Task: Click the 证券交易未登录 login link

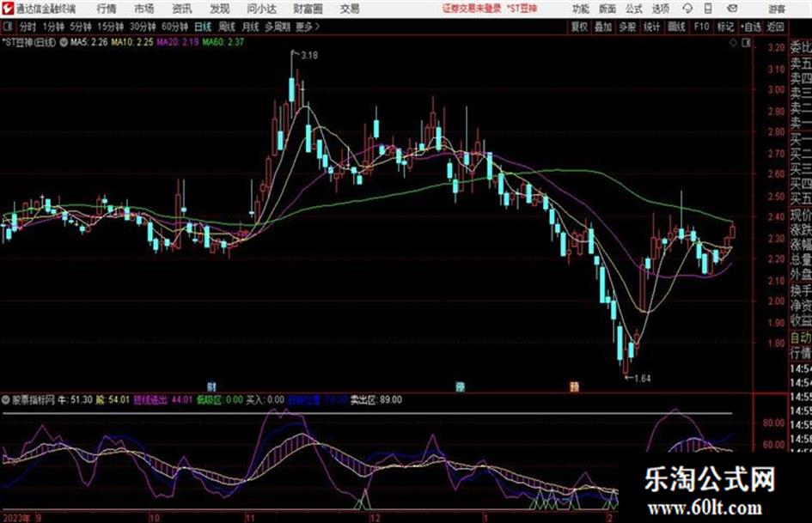Action: tap(472, 9)
